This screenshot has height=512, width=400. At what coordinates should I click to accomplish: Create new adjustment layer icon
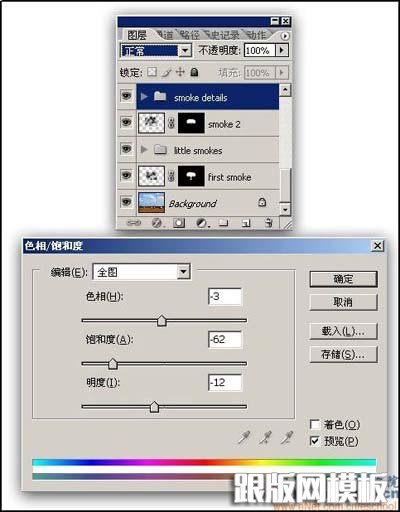point(202,223)
